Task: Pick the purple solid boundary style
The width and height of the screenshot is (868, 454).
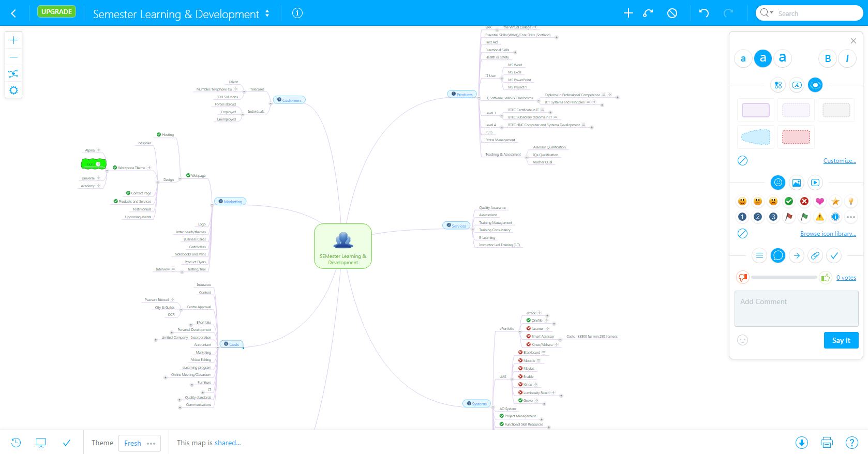Action: pyautogui.click(x=756, y=110)
